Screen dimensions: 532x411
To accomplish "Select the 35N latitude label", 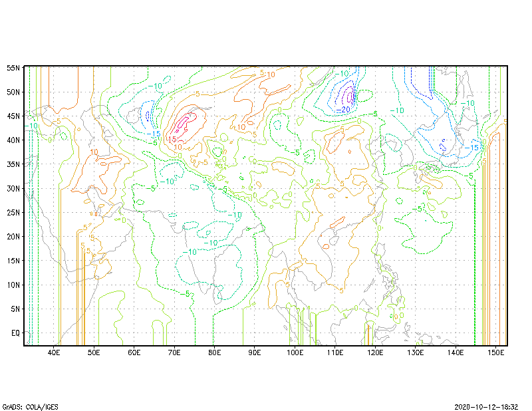I will coord(13,164).
